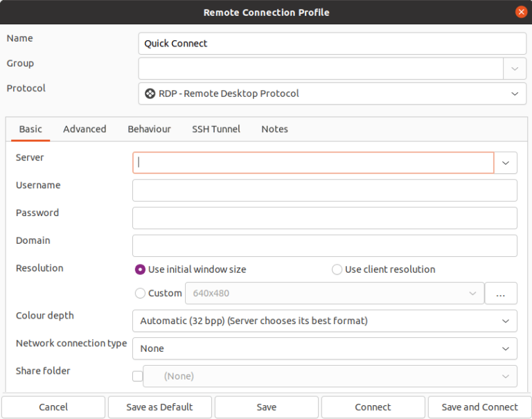The height and width of the screenshot is (419, 532).
Task: Select Use initial window size option
Action: click(141, 269)
